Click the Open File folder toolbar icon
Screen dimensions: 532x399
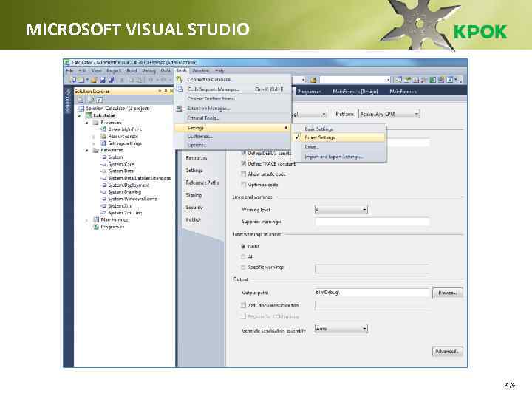(94, 80)
